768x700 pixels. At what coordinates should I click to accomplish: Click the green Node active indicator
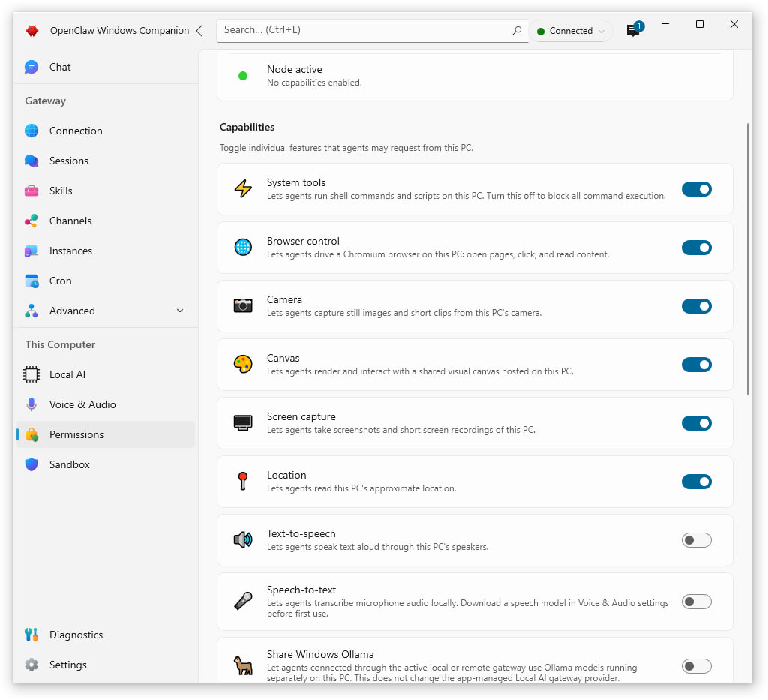point(243,76)
